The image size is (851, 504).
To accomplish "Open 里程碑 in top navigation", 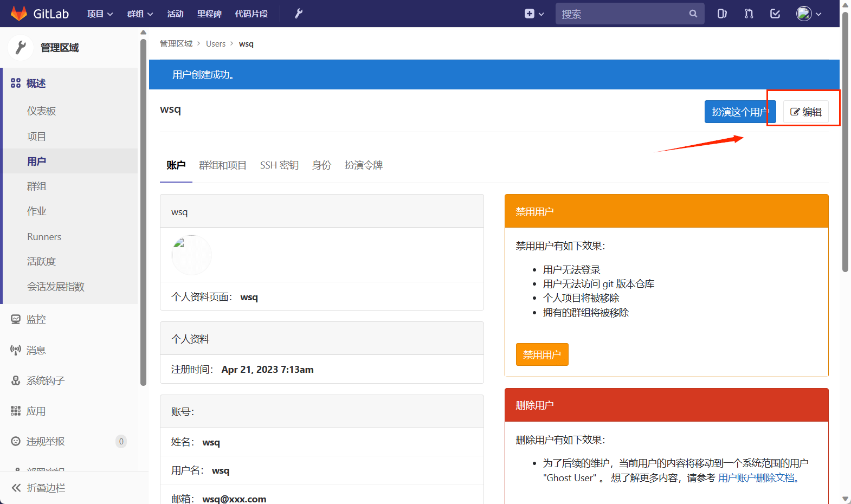I will 209,14.
